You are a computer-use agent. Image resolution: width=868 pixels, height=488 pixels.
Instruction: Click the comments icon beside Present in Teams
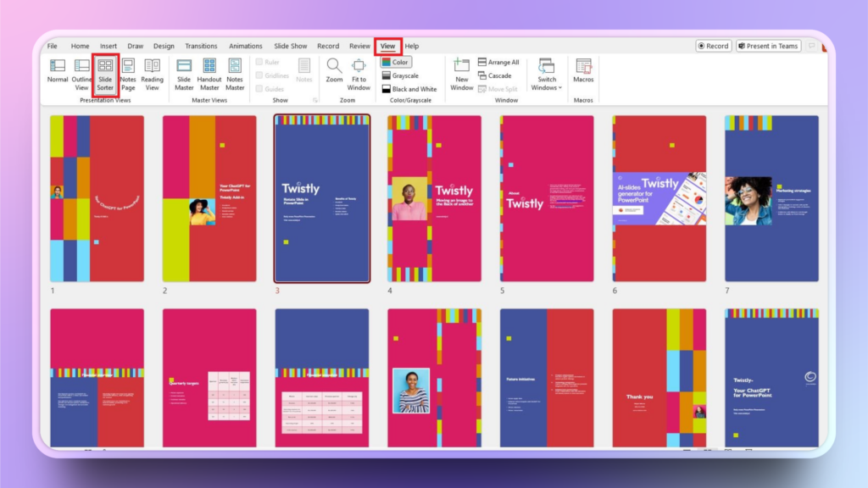[811, 46]
